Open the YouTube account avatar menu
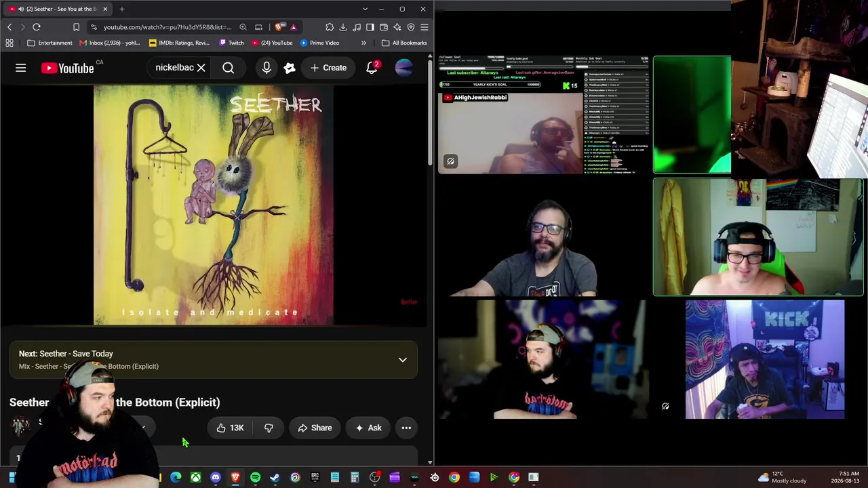The height and width of the screenshot is (488, 868). [403, 68]
